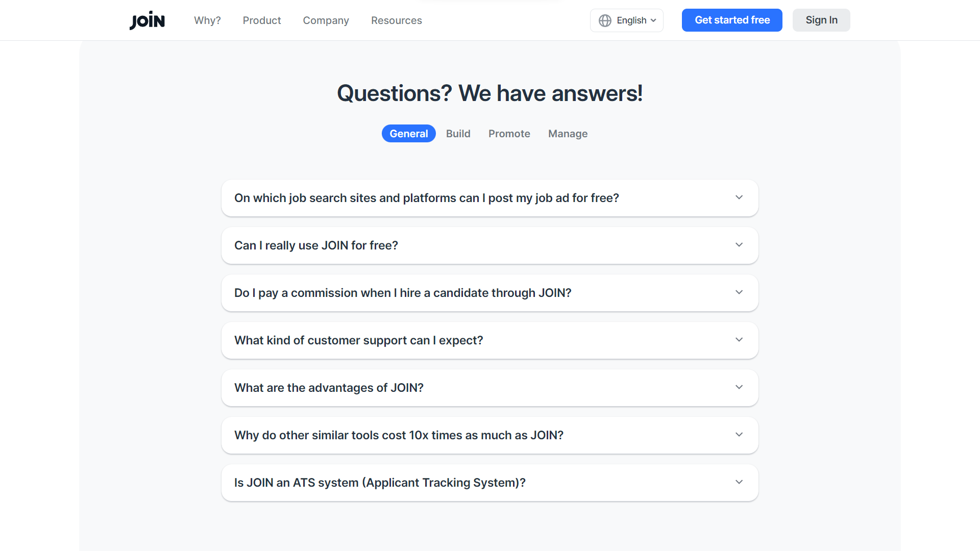980x551 pixels.
Task: Click Get started free button
Action: click(732, 20)
